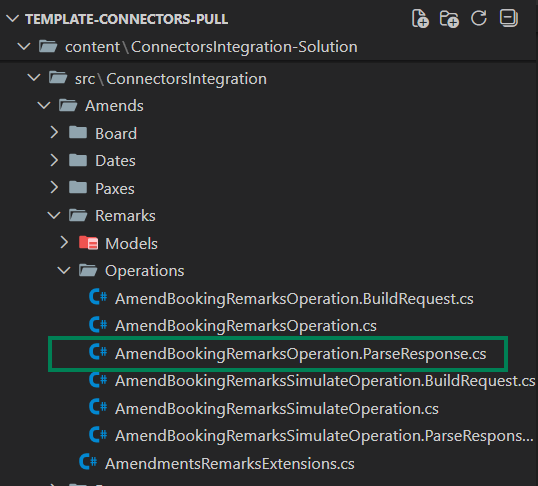This screenshot has width=538, height=486.
Task: Click the TEMPLATE-CONNECTORS-PULL header title
Action: (x=127, y=19)
